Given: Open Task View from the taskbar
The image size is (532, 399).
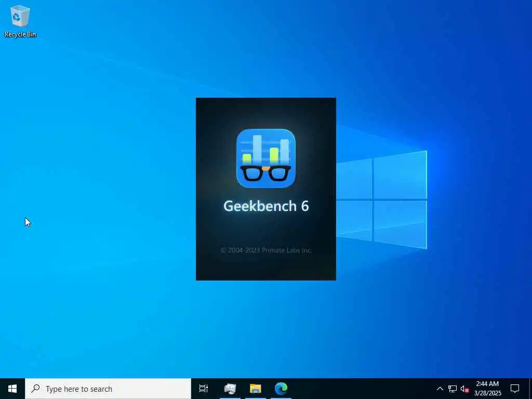Looking at the screenshot, I should pos(203,389).
